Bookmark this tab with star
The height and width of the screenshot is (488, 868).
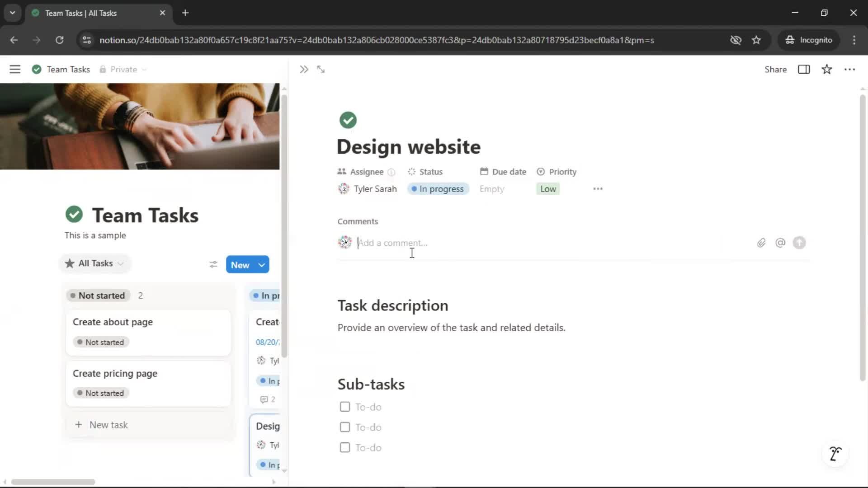pos(756,40)
